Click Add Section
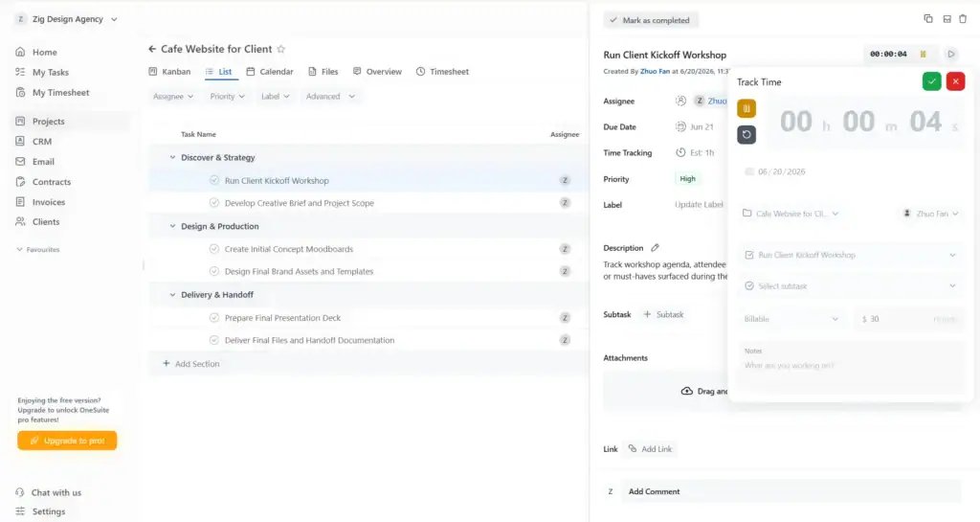Screen dimensions: 980x522 pos(190,364)
